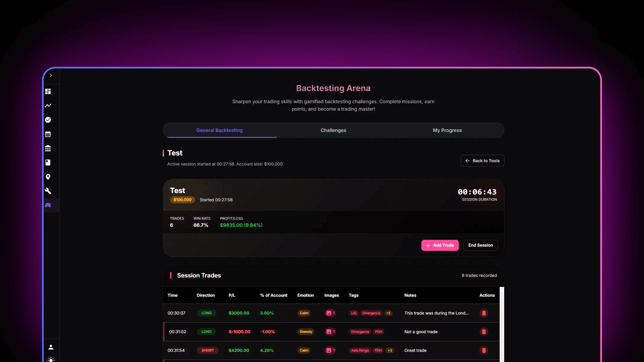Viewport: 644px width, 362px height.
Task: Click the Session Trades heading
Action: point(199,275)
